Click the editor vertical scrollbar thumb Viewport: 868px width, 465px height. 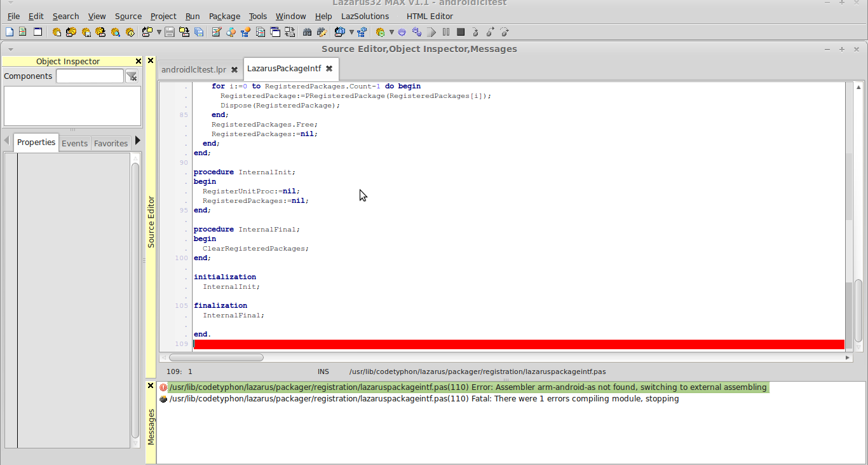(858, 310)
